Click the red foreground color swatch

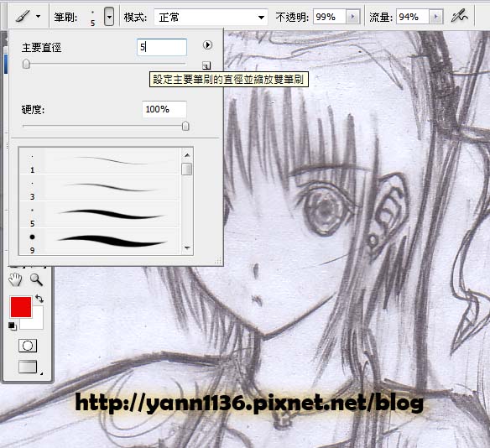click(x=21, y=307)
